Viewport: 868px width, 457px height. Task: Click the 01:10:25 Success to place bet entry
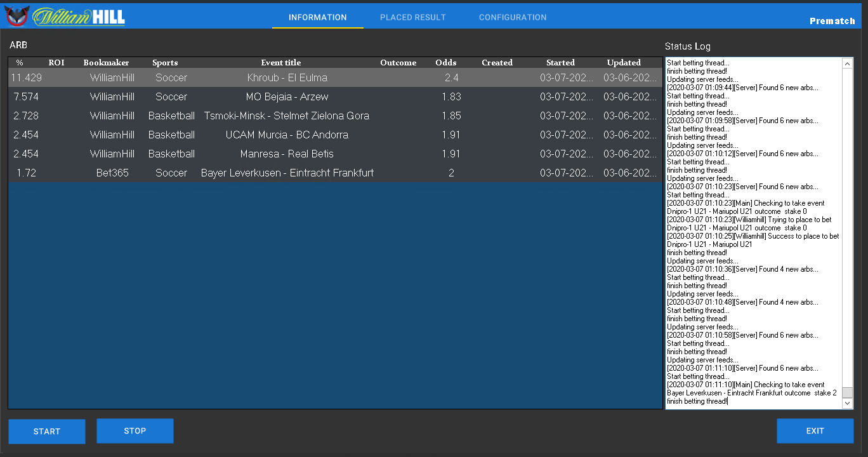point(753,240)
